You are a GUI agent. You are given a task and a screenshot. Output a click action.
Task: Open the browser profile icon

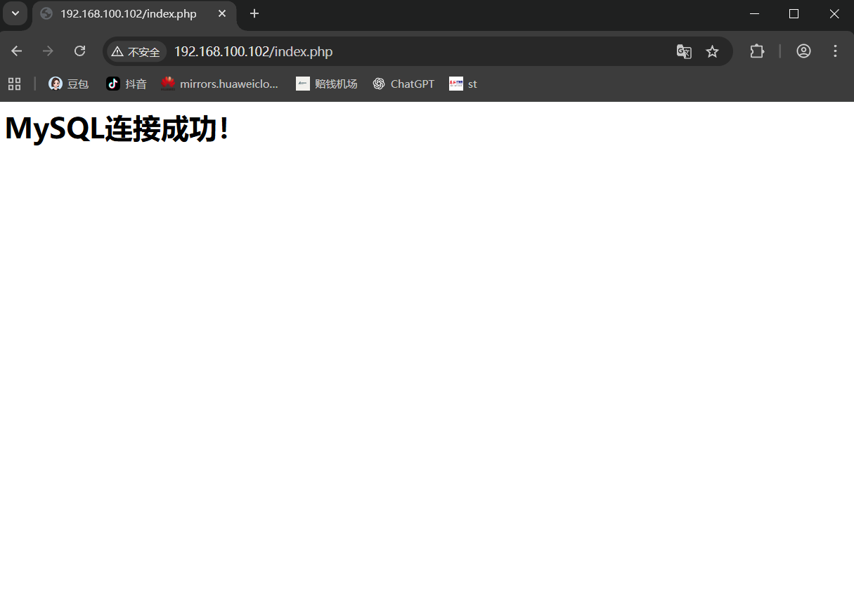point(803,51)
